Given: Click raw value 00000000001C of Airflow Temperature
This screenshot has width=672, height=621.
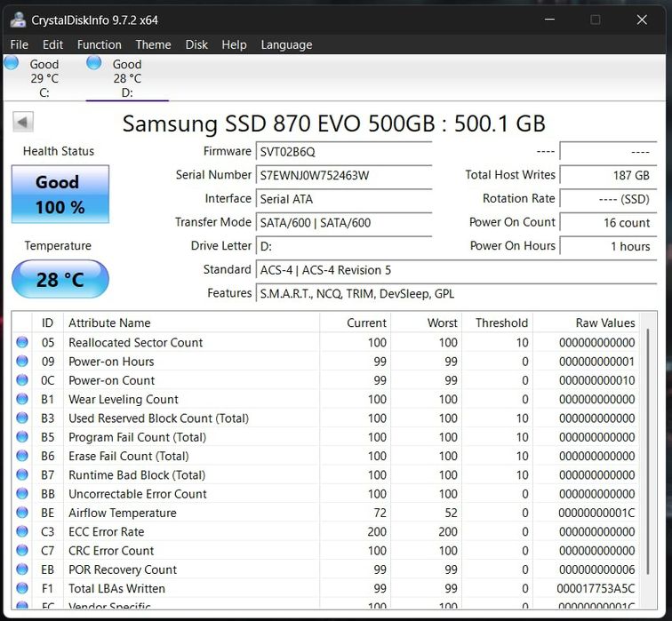Looking at the screenshot, I should click(596, 513).
